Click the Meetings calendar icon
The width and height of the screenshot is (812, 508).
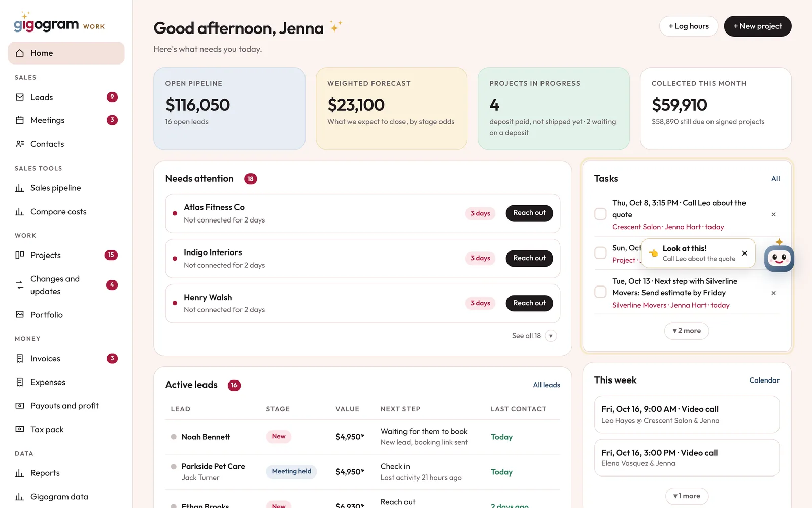[20, 120]
